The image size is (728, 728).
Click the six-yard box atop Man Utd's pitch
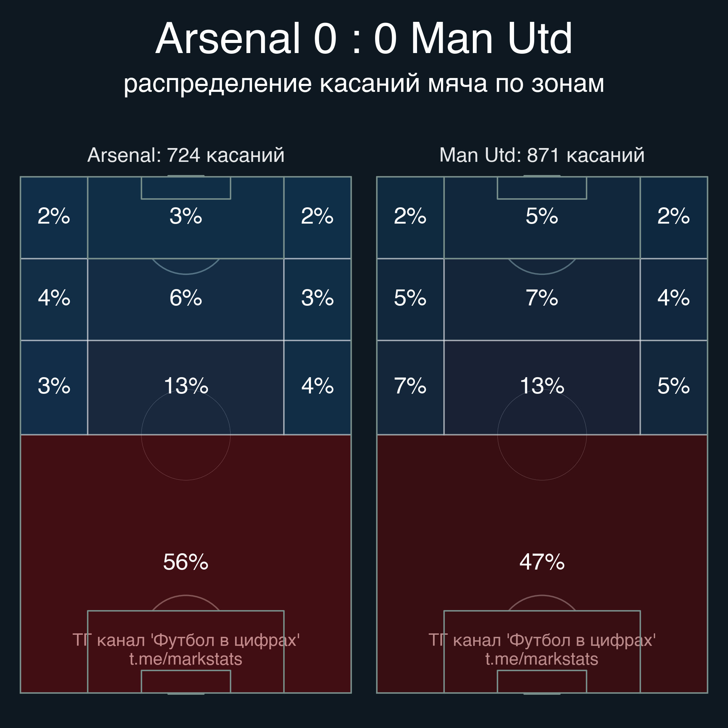coord(542,188)
